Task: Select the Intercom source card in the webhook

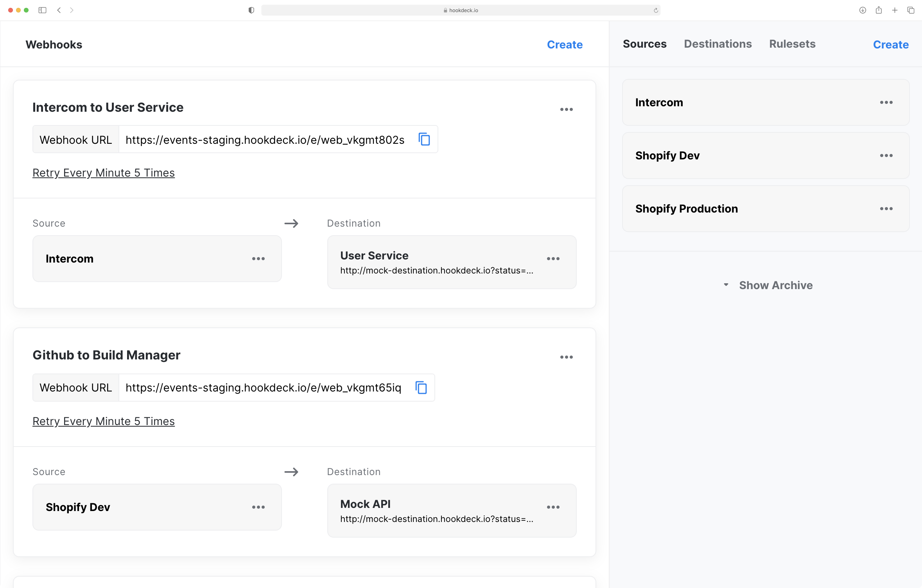Action: (157, 259)
